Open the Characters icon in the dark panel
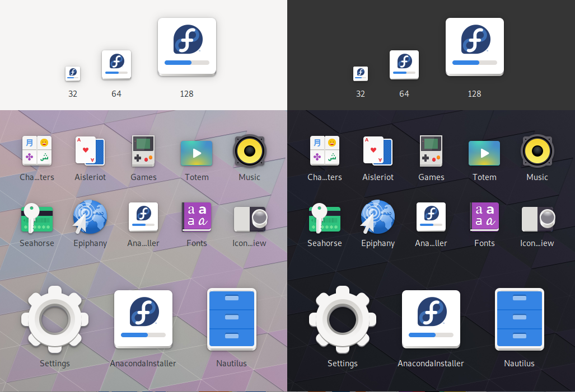 (x=325, y=150)
